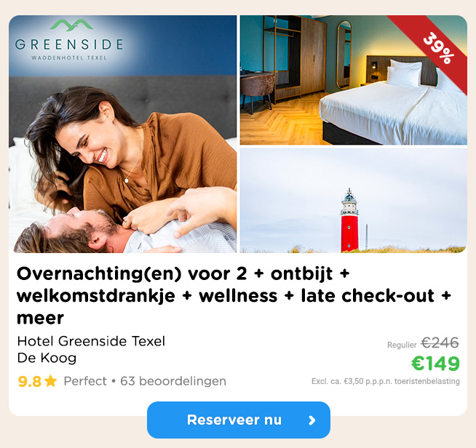
Task: Click the toeristenbelasting exclusion note
Action: (x=386, y=381)
